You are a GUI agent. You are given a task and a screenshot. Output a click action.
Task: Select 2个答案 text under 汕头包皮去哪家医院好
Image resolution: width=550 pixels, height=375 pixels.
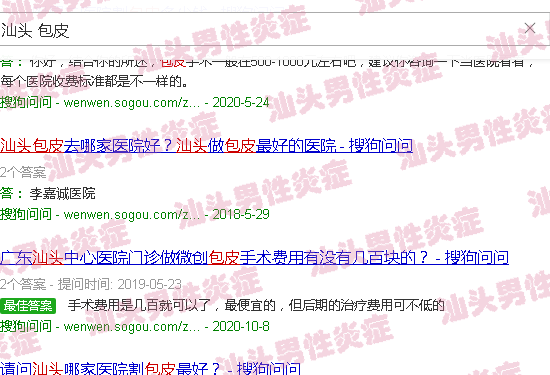tap(23, 172)
